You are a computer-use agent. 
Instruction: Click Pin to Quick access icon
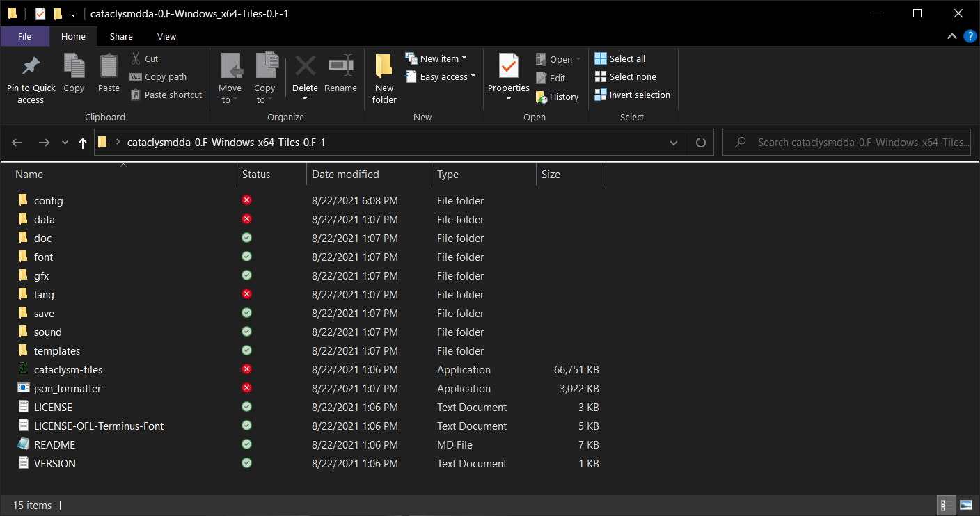pyautogui.click(x=31, y=66)
